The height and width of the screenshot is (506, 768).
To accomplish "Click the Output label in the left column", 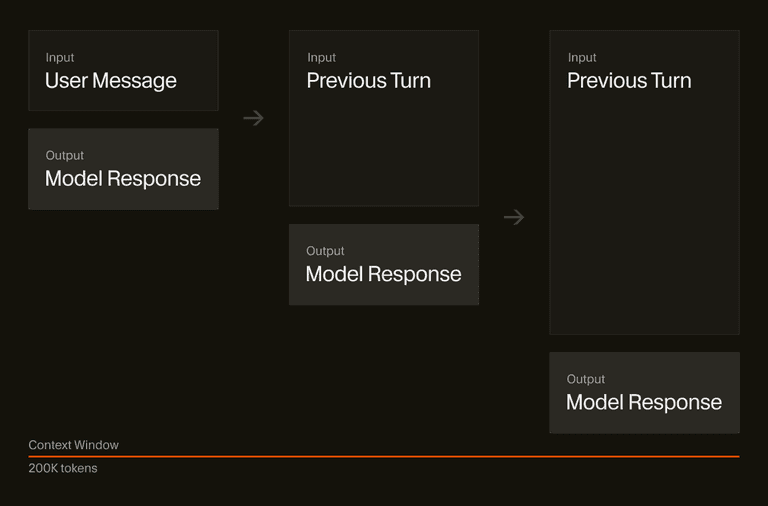I will pyautogui.click(x=65, y=155).
